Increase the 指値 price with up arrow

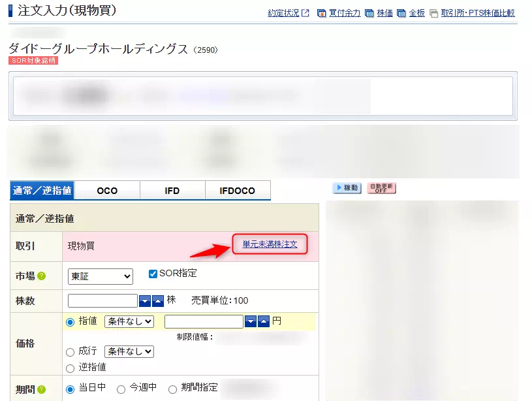click(x=263, y=321)
